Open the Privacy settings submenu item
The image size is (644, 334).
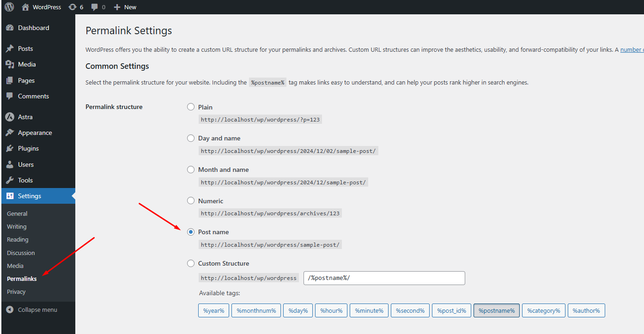coord(16,291)
